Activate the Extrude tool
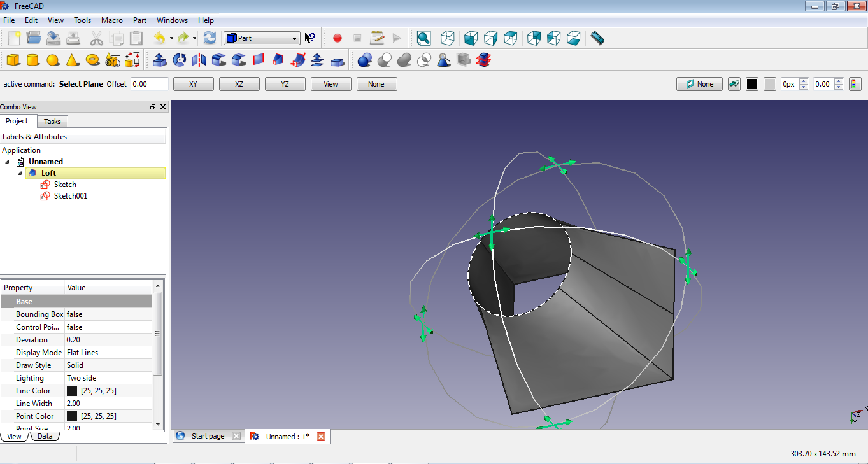The height and width of the screenshot is (464, 868). (x=159, y=60)
